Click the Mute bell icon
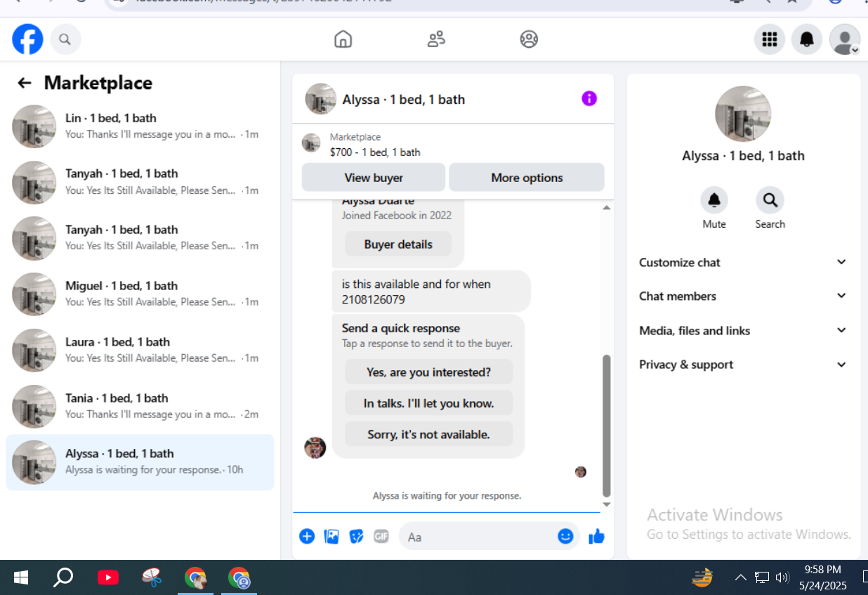This screenshot has width=868, height=595. 714,201
